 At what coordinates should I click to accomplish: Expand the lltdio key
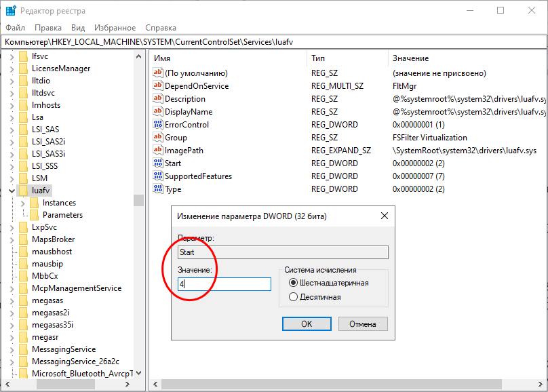tap(12, 81)
